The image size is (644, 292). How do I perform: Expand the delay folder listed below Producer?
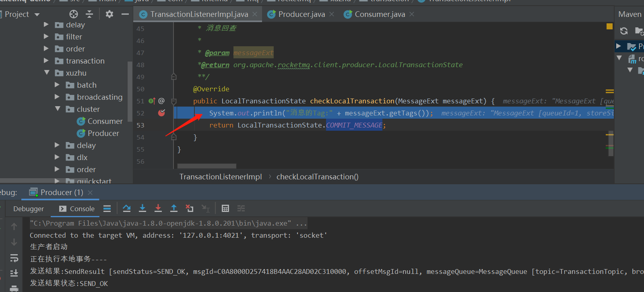pos(57,145)
